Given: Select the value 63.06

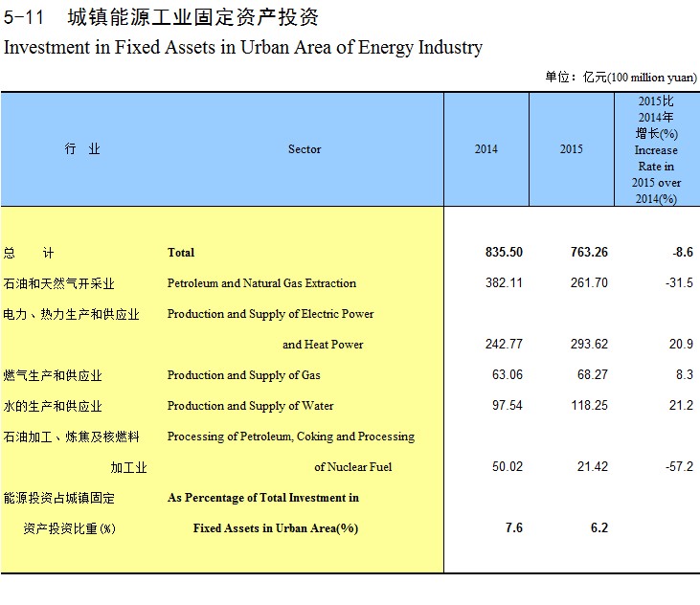Looking at the screenshot, I should (x=508, y=375).
